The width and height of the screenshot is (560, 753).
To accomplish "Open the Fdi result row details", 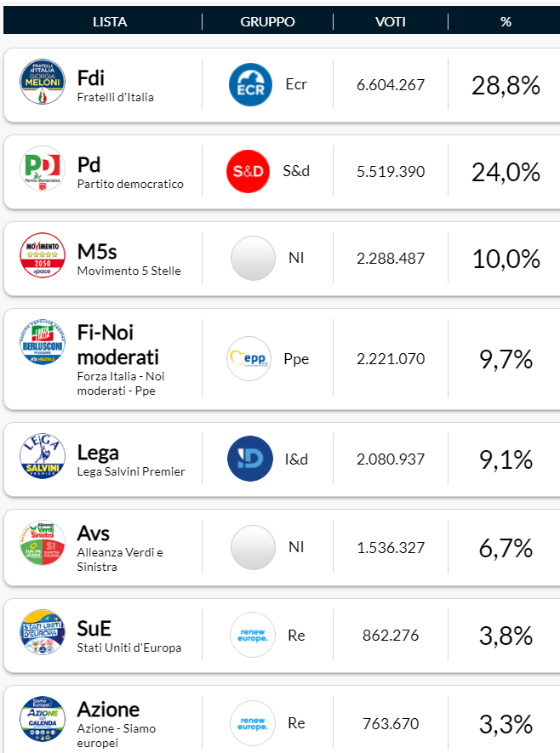I will pos(281,83).
